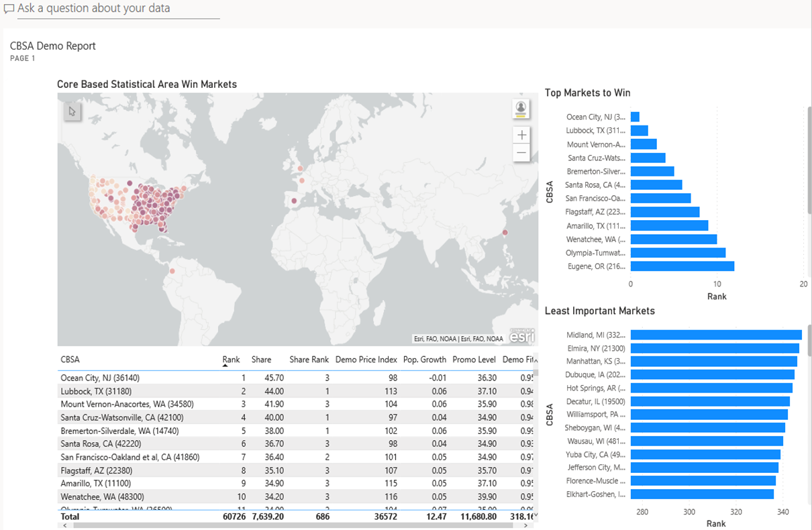The width and height of the screenshot is (812, 530).
Task: Select the Lubbock, TX (31180) table row
Action: pyautogui.click(x=296, y=391)
